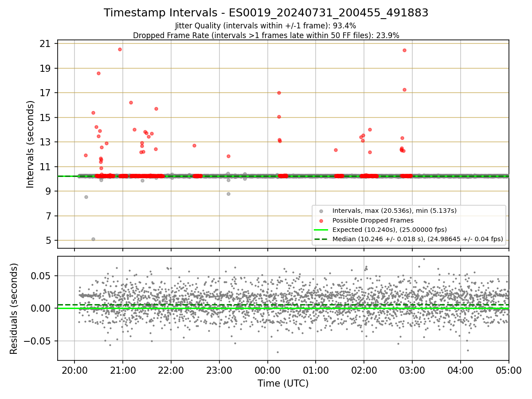The height and width of the screenshot is (399, 532).
Task: Click the 21:00 x-axis tick label
Action: [123, 370]
